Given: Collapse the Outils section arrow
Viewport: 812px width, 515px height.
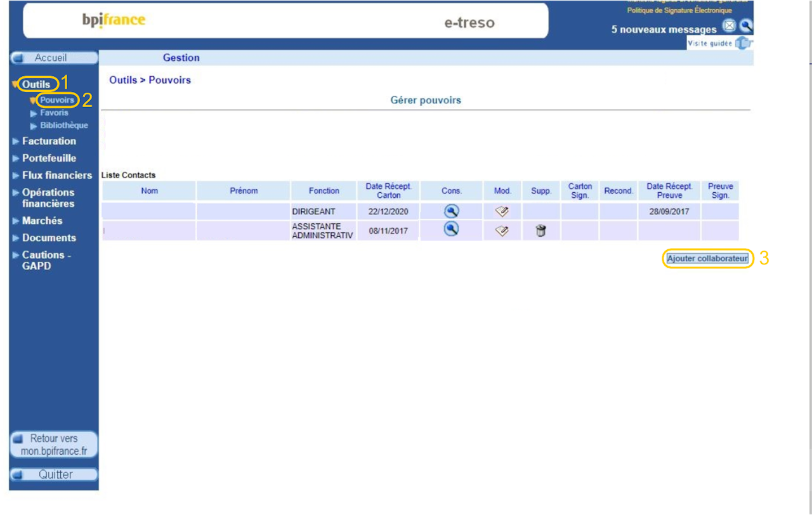Looking at the screenshot, I should [x=16, y=84].
